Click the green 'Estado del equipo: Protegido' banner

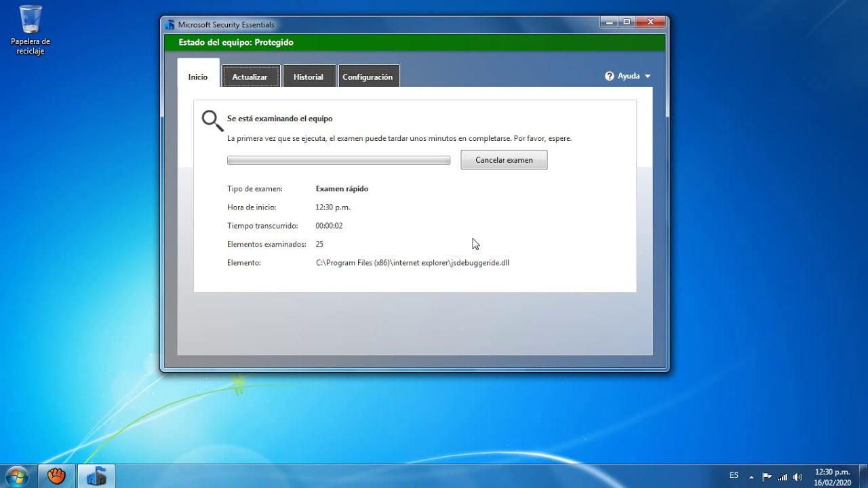(414, 43)
